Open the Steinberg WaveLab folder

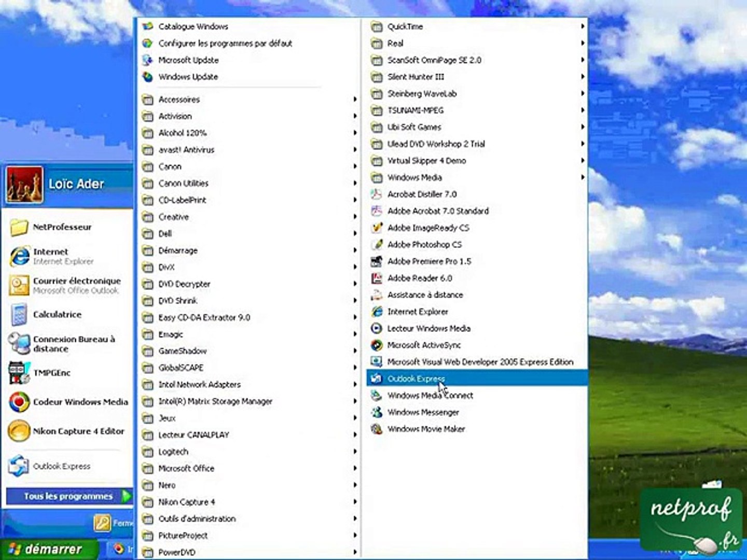(477, 94)
